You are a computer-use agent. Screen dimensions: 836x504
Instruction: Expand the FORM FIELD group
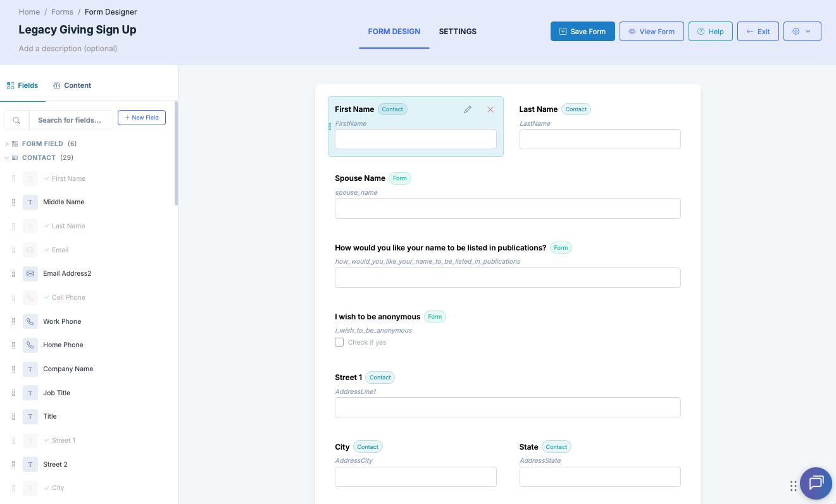tap(7, 144)
